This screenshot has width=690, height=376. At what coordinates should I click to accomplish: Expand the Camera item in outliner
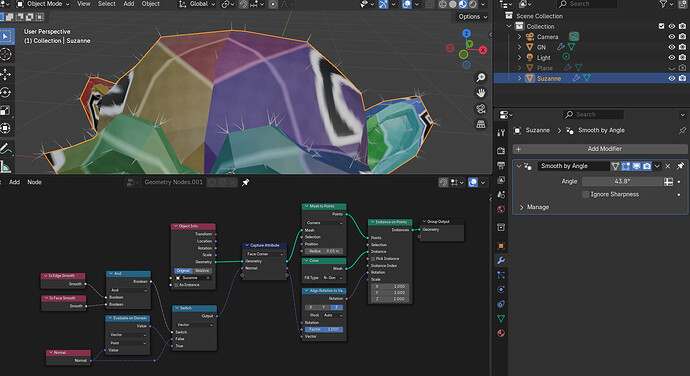point(519,37)
